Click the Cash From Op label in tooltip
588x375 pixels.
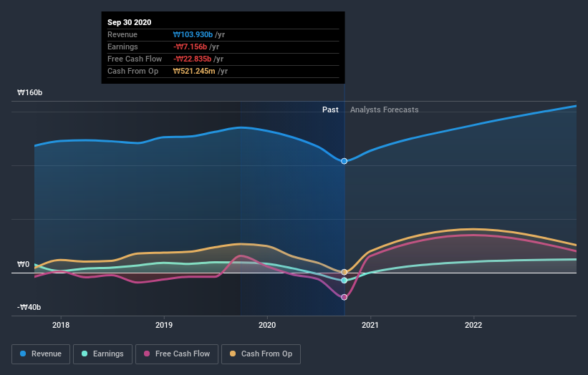coord(132,71)
